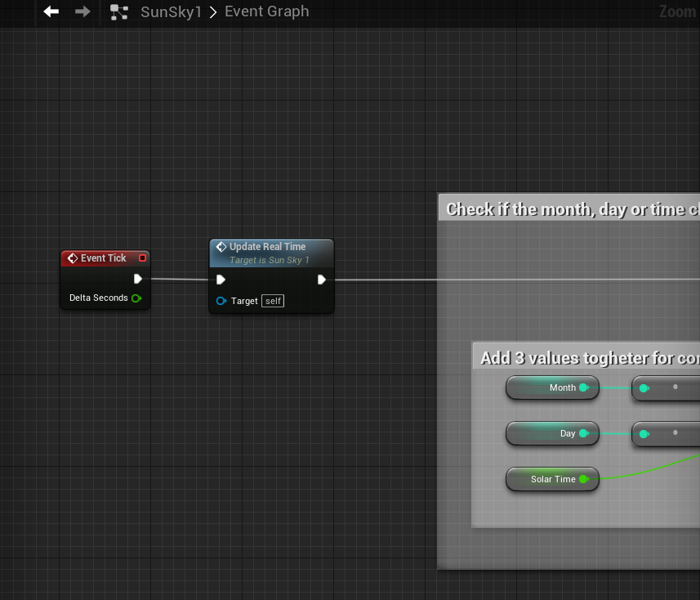Select the Day variable node

point(552,433)
